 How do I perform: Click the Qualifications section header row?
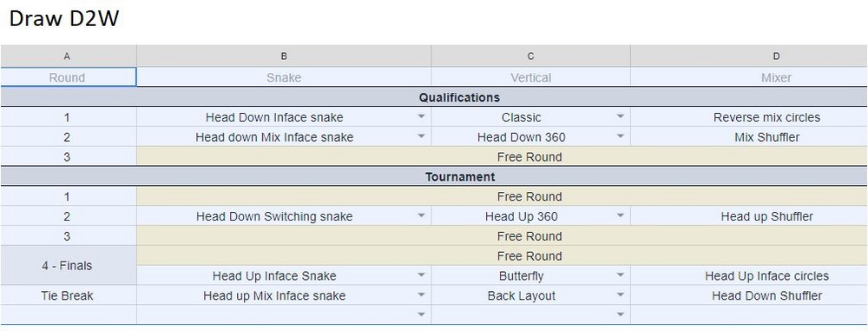pyautogui.click(x=434, y=97)
